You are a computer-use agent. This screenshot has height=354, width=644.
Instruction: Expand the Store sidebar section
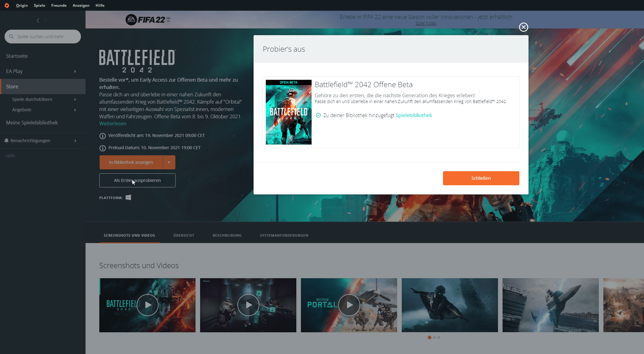42,86
